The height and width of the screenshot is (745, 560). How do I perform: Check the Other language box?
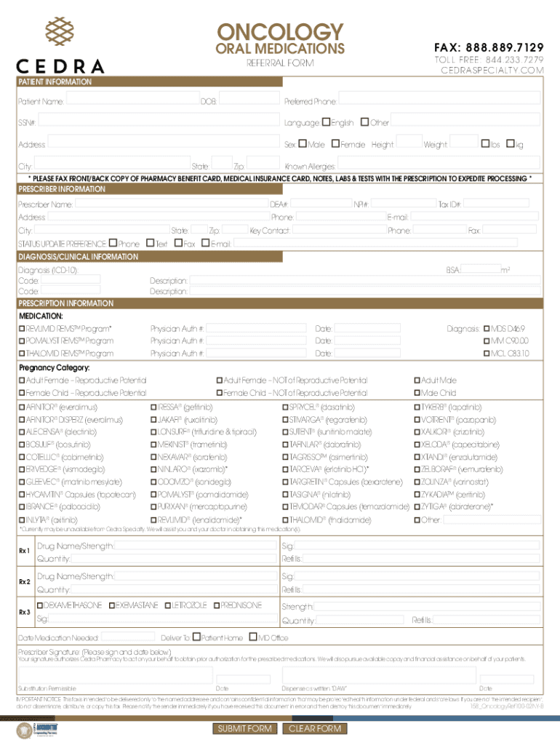pos(364,122)
